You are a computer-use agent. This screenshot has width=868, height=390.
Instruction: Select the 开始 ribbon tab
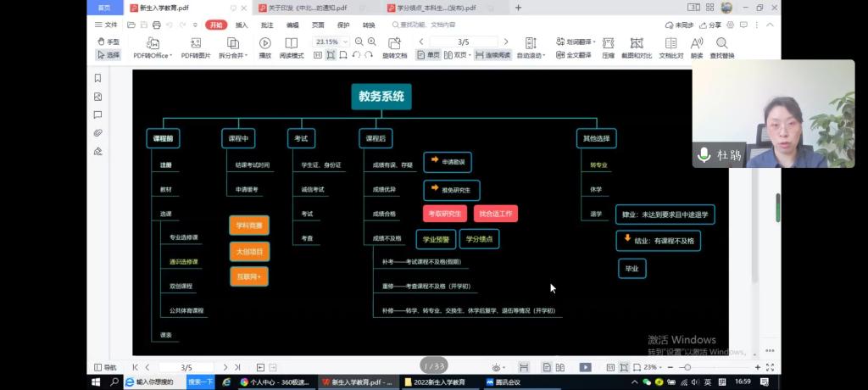click(x=216, y=25)
